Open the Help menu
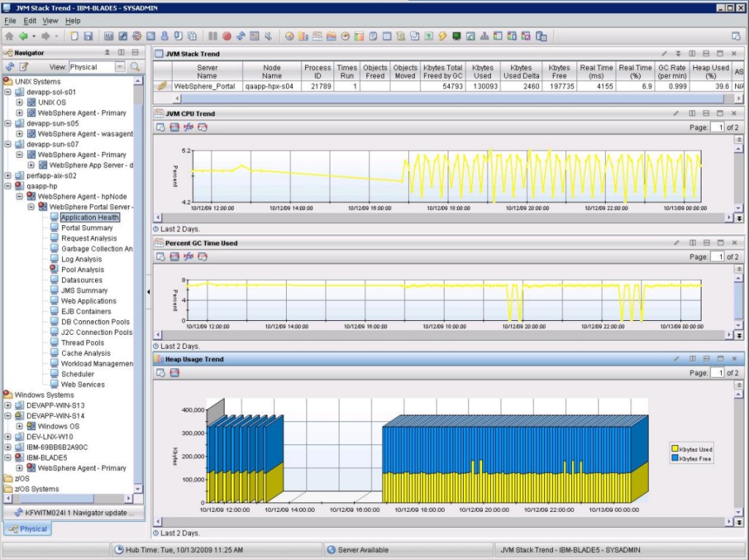Viewport: 749px width, 560px height. (x=72, y=21)
